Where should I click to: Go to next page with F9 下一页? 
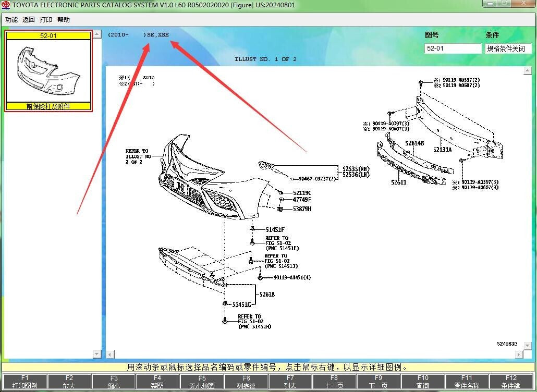379,382
